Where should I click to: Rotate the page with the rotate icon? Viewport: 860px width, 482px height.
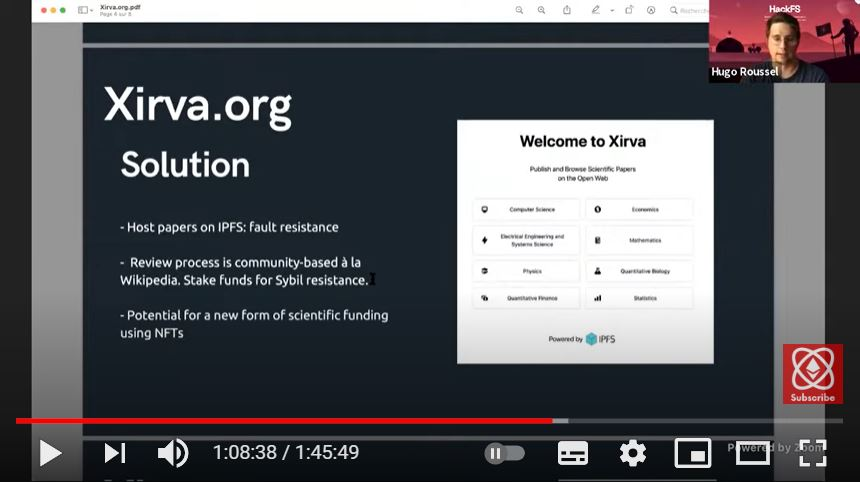point(629,10)
